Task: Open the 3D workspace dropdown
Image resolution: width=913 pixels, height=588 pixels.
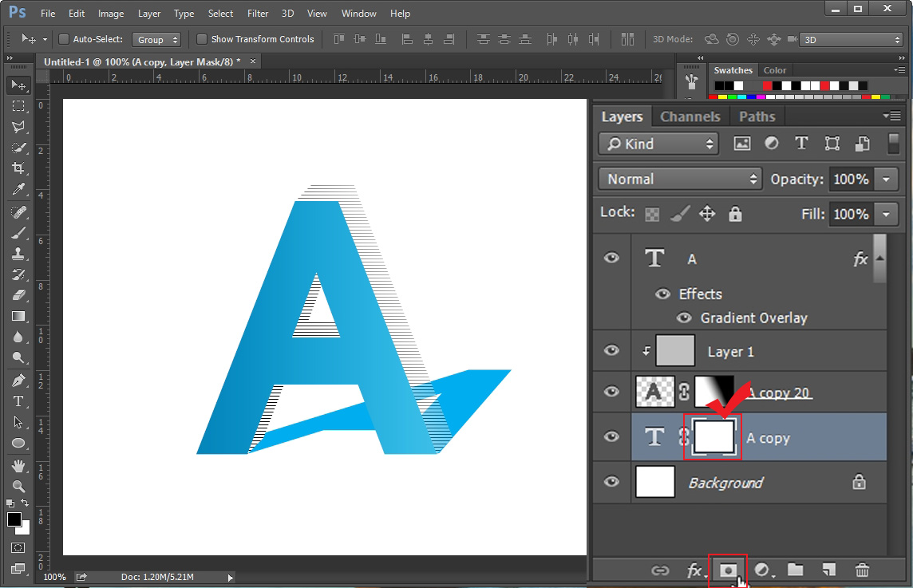Action: (x=852, y=40)
